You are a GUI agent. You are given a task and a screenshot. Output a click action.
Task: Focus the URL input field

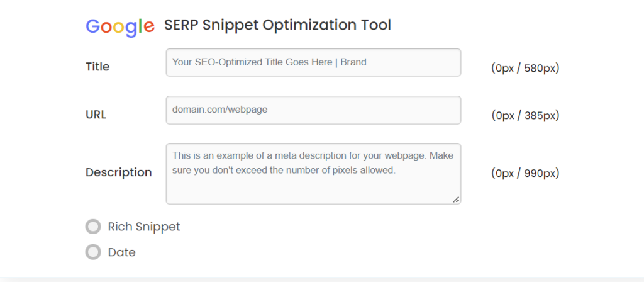tap(313, 110)
